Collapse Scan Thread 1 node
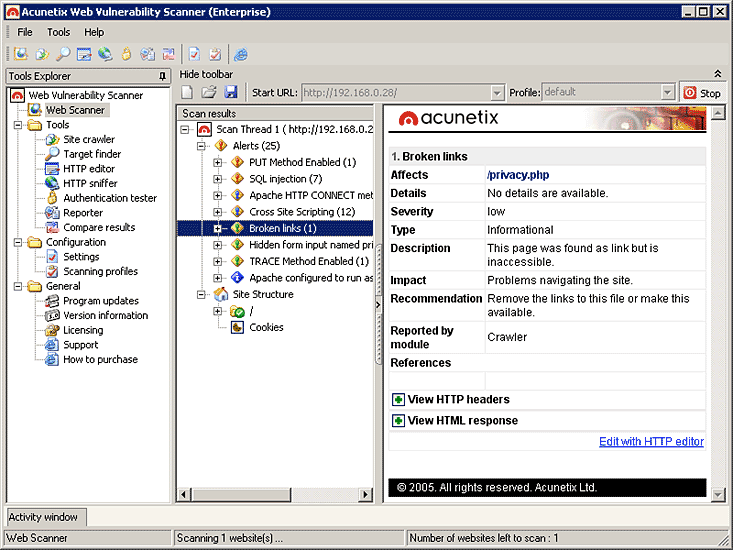This screenshot has height=550, width=733. click(185, 129)
